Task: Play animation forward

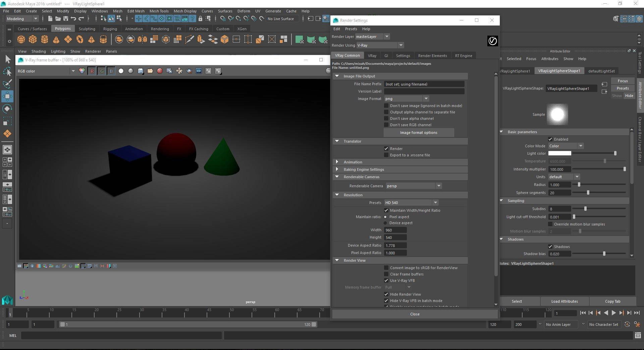Action: point(613,313)
